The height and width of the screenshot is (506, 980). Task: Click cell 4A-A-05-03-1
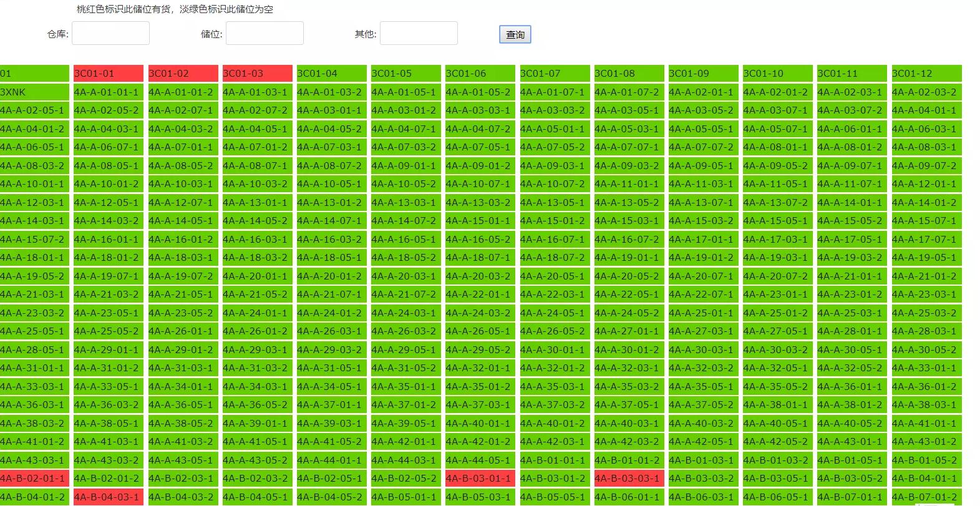[629, 129]
